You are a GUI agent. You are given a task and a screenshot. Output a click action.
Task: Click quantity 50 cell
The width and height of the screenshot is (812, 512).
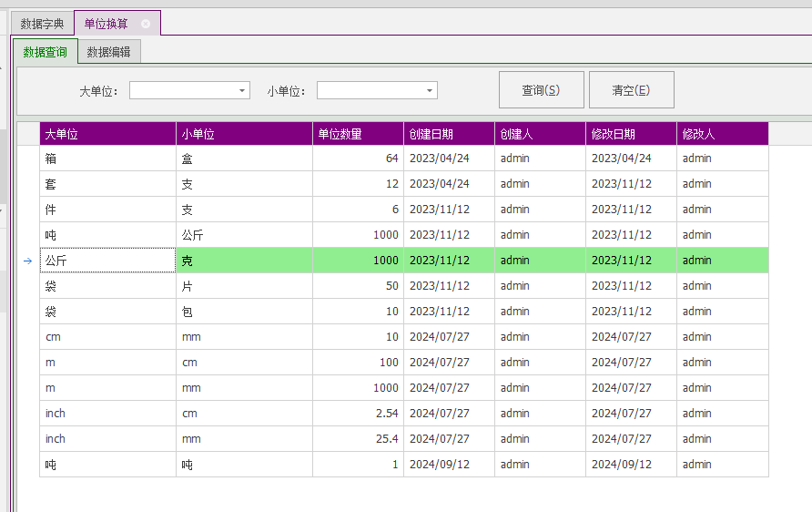tap(359, 286)
